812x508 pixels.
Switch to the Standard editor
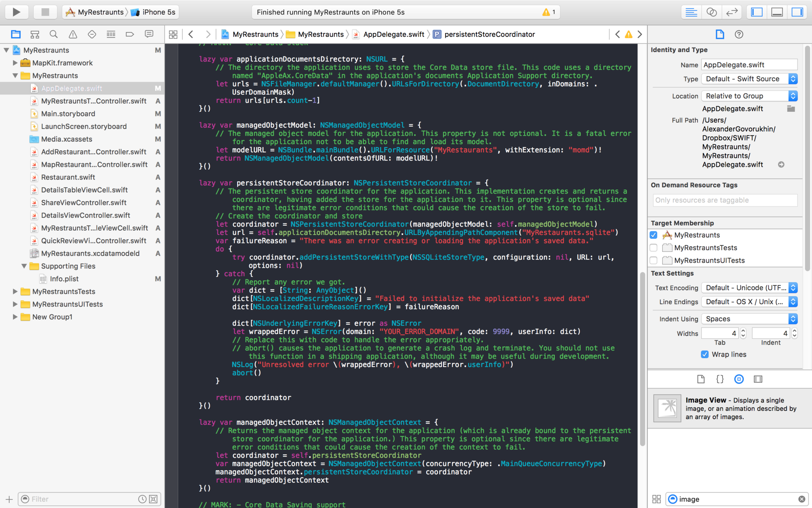tap(691, 12)
